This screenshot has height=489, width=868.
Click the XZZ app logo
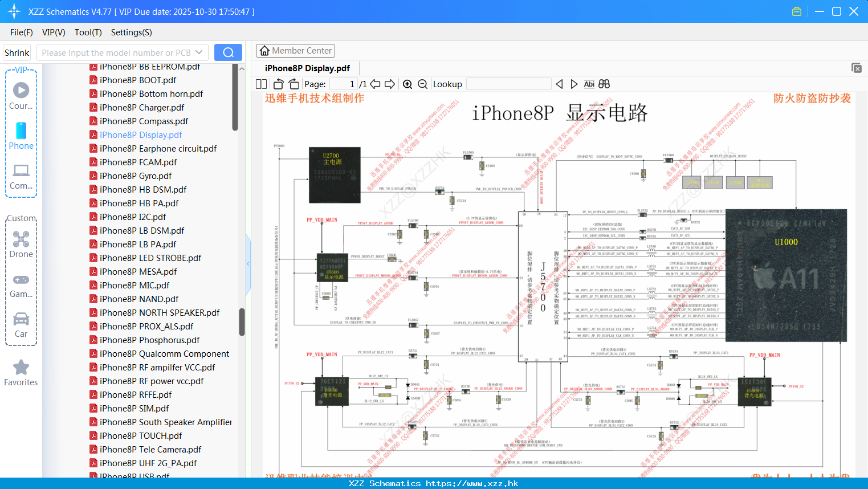click(14, 11)
